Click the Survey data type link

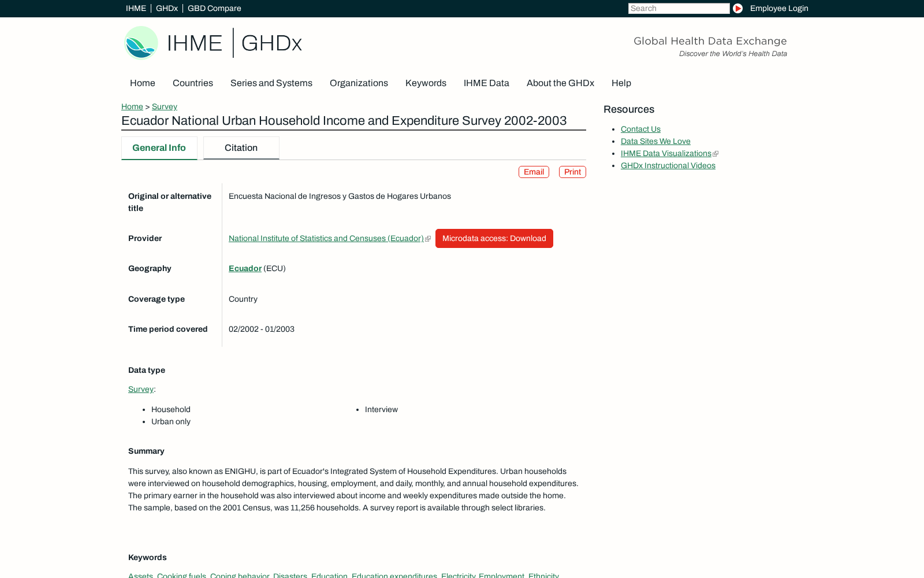pyautogui.click(x=141, y=390)
